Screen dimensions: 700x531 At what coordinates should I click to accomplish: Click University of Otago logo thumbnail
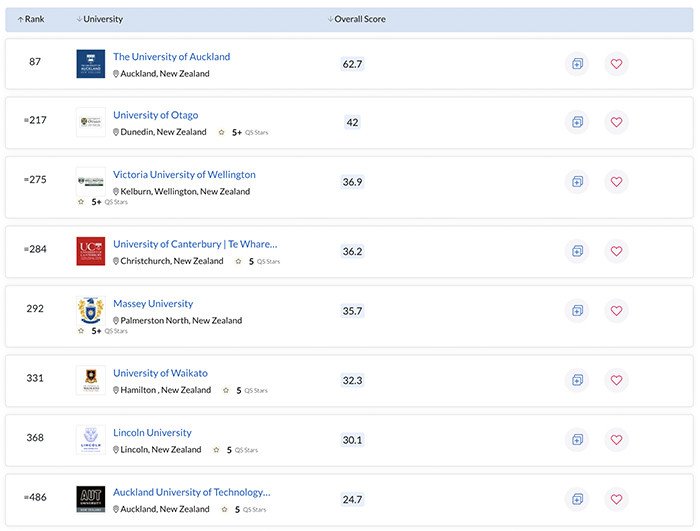tap(91, 122)
